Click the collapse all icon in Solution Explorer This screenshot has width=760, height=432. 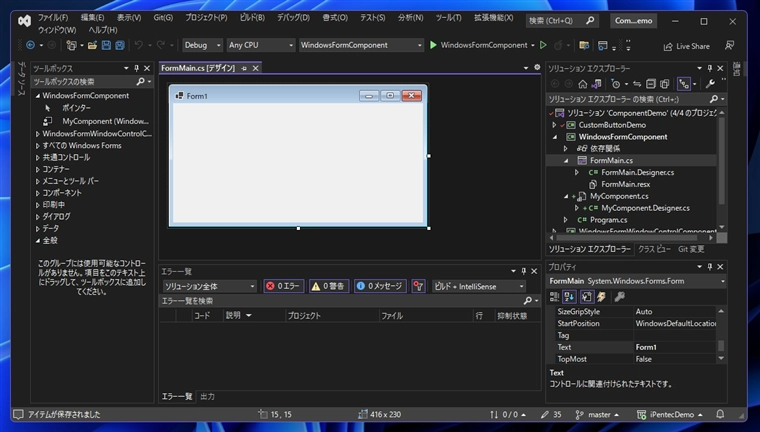tap(651, 84)
